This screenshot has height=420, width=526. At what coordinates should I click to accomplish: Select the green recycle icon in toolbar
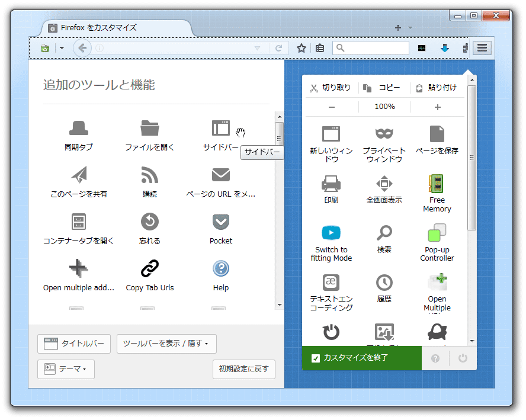click(x=45, y=49)
